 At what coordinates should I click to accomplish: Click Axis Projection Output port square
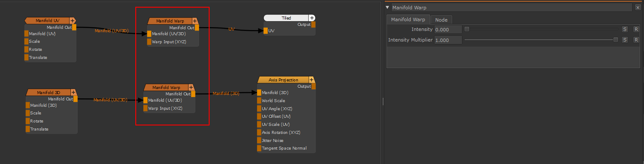tap(314, 86)
